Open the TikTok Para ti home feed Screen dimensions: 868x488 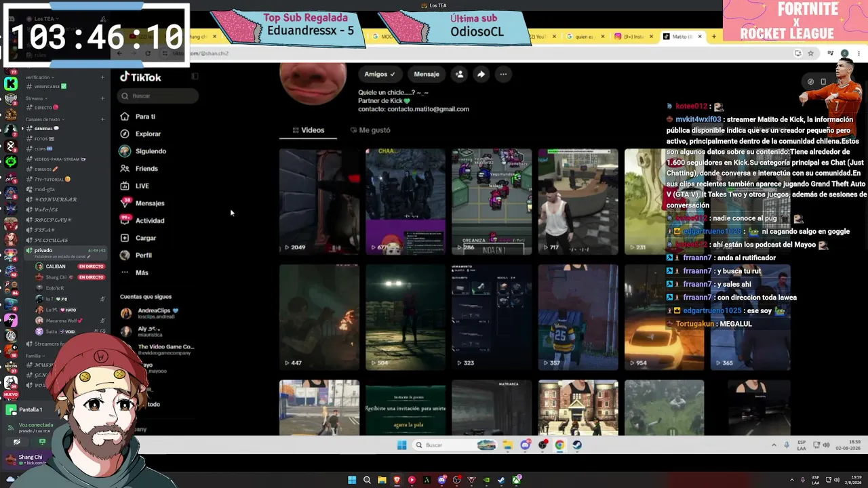coord(138,117)
